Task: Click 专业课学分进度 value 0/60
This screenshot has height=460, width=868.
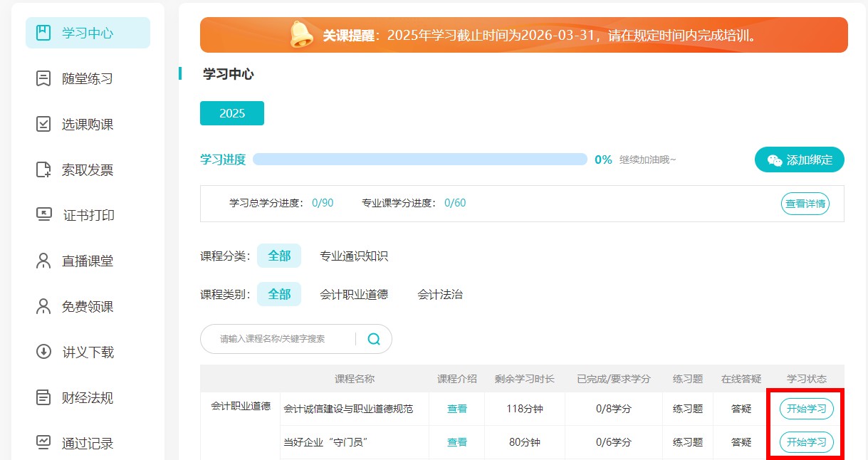Action: pos(455,203)
